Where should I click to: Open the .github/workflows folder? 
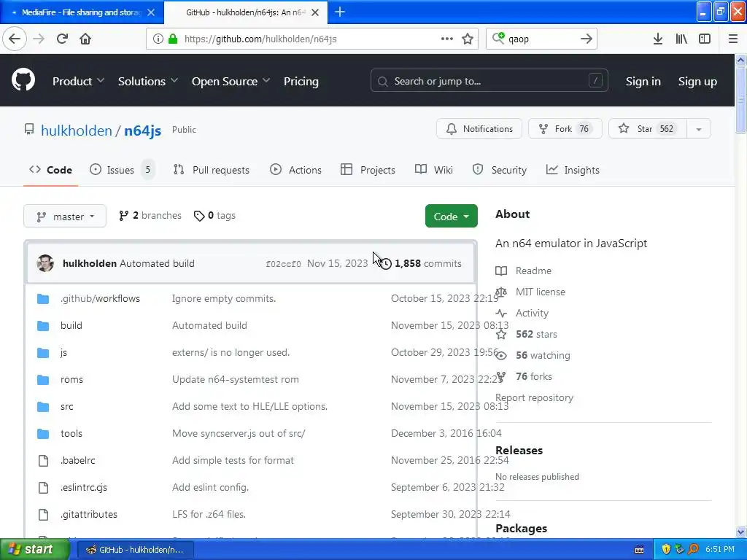click(100, 298)
